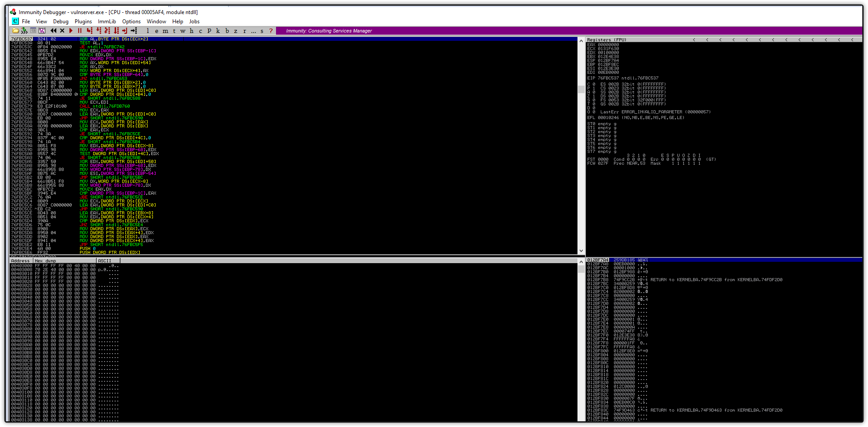Click the 'Hex dump' column header
The width and height of the screenshot is (868, 427).
[65, 261]
